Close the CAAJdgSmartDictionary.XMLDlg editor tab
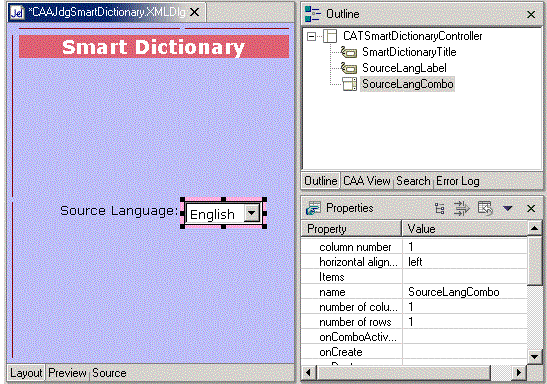 (x=195, y=13)
